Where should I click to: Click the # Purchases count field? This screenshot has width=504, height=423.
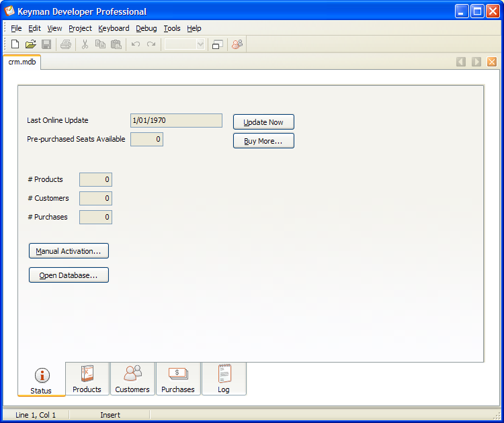pos(95,217)
